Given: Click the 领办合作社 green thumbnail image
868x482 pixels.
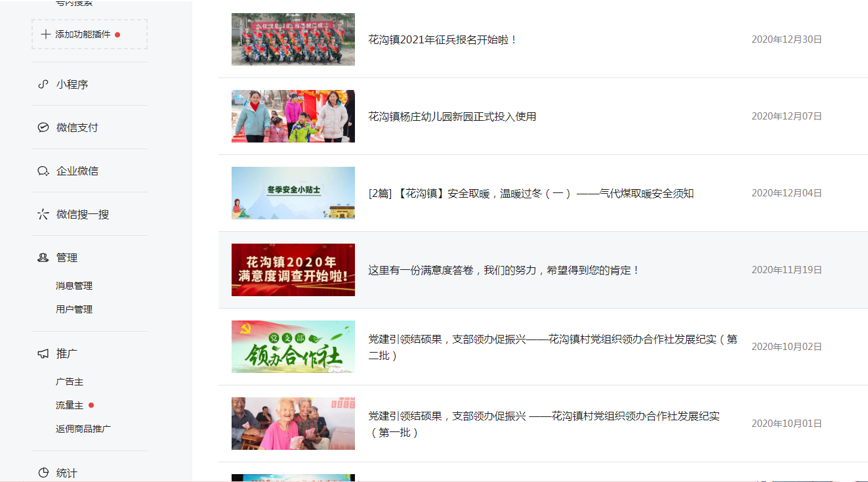Looking at the screenshot, I should (293, 347).
